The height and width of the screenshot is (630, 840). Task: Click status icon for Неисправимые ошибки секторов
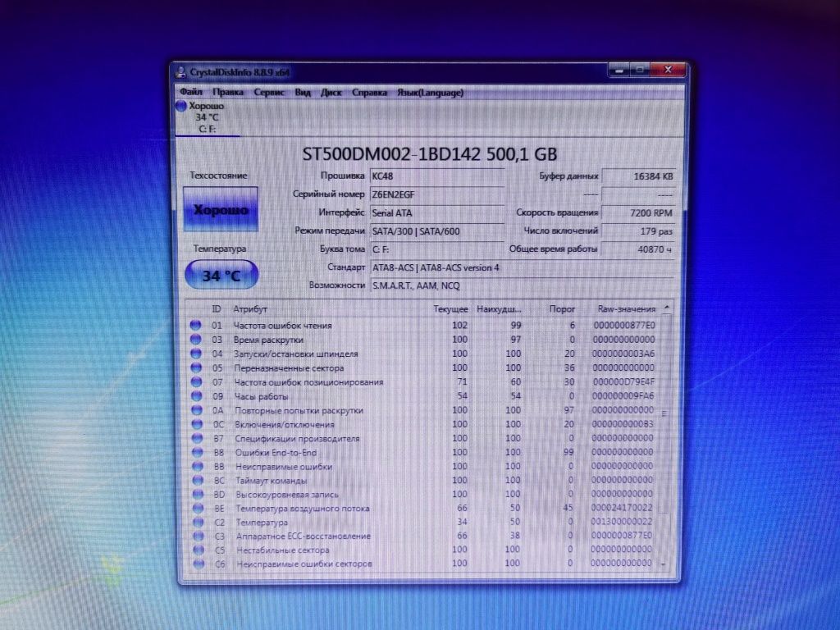(x=199, y=564)
